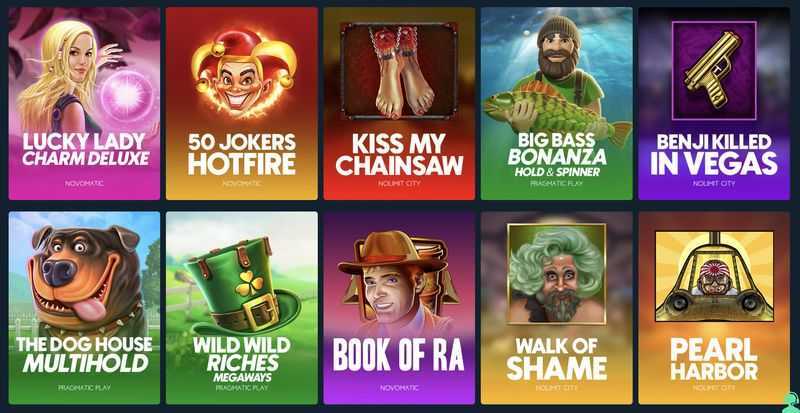Open Benji Killed In Vegas title
The width and height of the screenshot is (800, 413).
(714, 155)
